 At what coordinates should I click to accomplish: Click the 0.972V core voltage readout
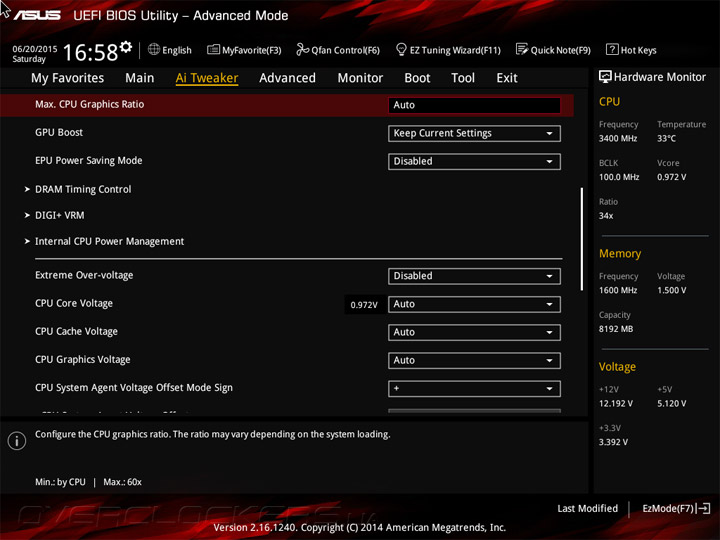pos(364,305)
